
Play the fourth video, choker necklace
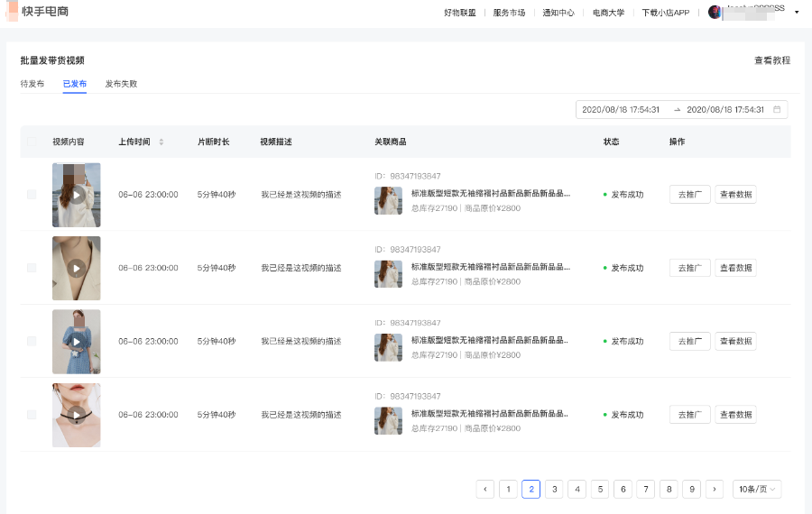pos(76,415)
